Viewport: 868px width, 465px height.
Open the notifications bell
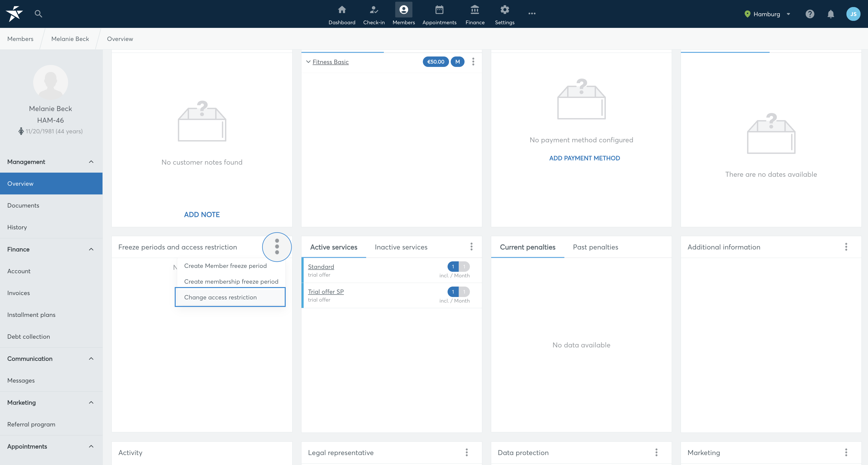point(831,14)
